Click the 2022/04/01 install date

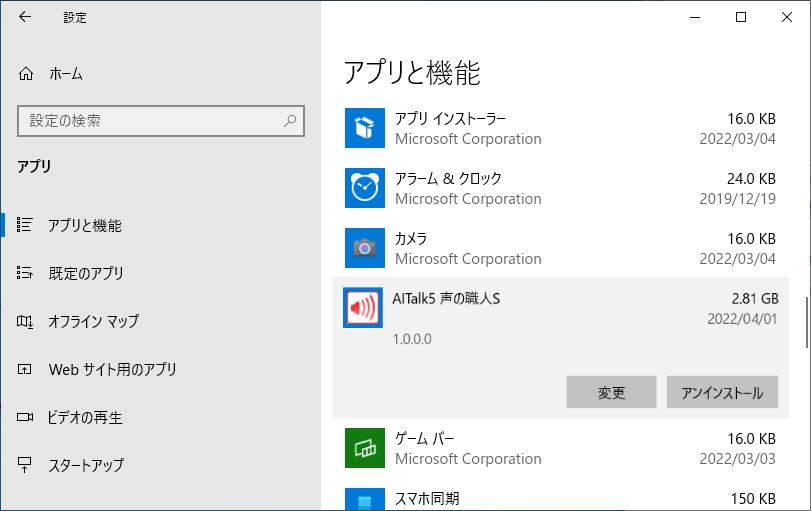(x=742, y=319)
